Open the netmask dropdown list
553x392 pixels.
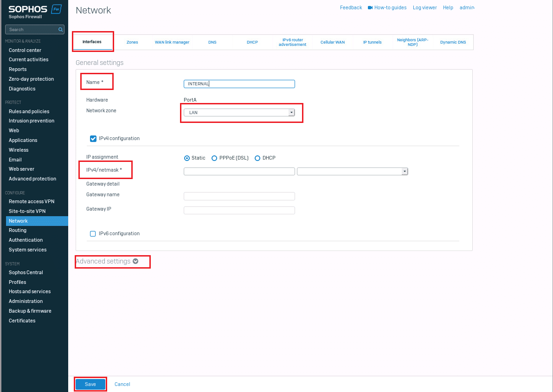[x=352, y=172]
